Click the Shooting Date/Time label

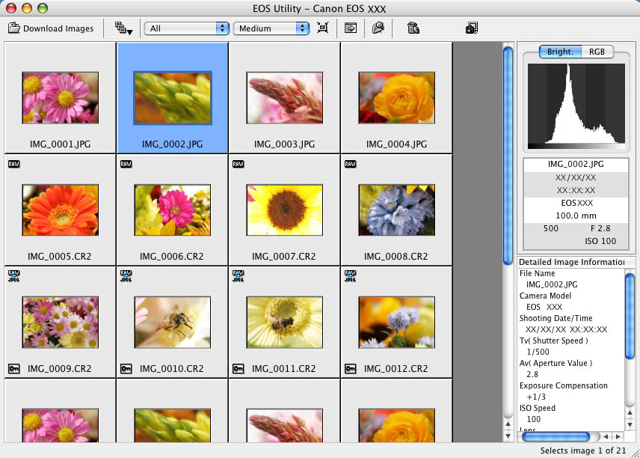(x=556, y=318)
